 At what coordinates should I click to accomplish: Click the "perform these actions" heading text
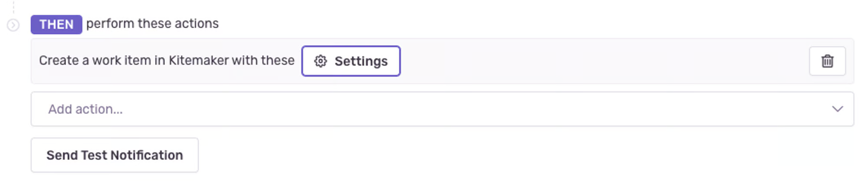tap(152, 23)
